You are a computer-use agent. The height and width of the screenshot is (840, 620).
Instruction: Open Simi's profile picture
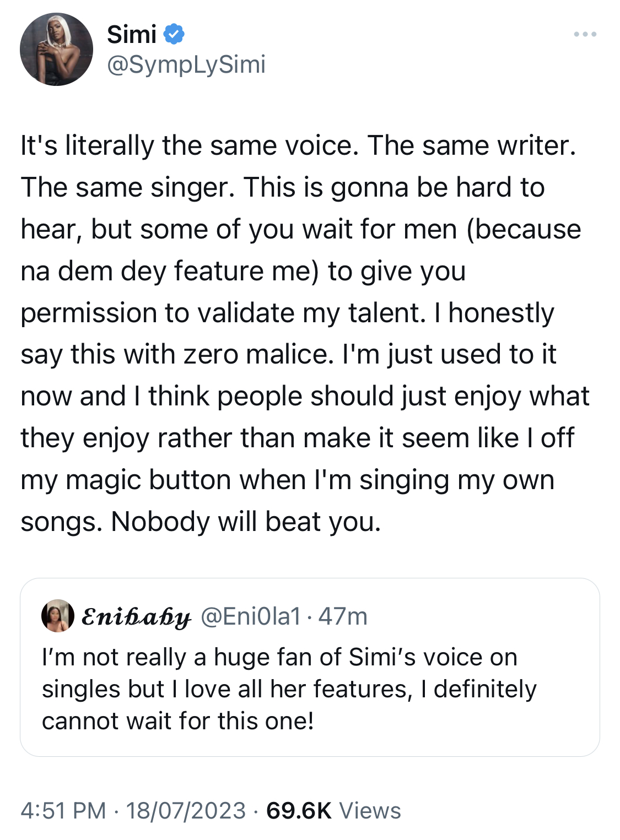[x=56, y=50]
